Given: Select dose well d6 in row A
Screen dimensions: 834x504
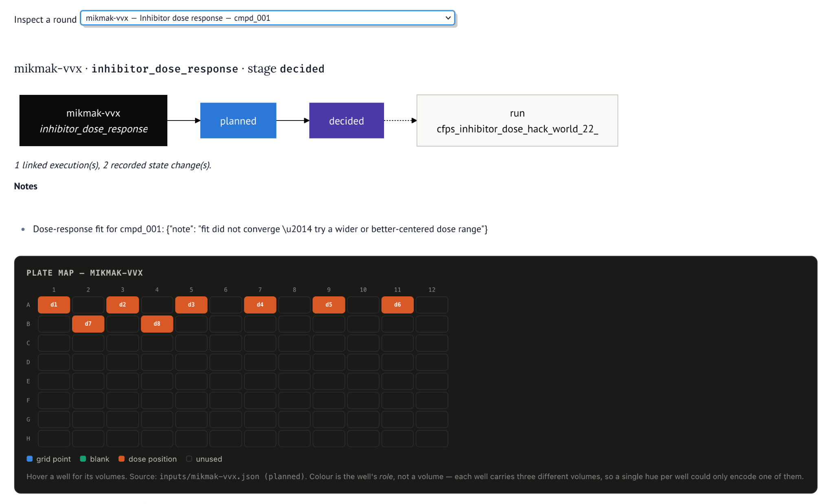Looking at the screenshot, I should point(397,305).
